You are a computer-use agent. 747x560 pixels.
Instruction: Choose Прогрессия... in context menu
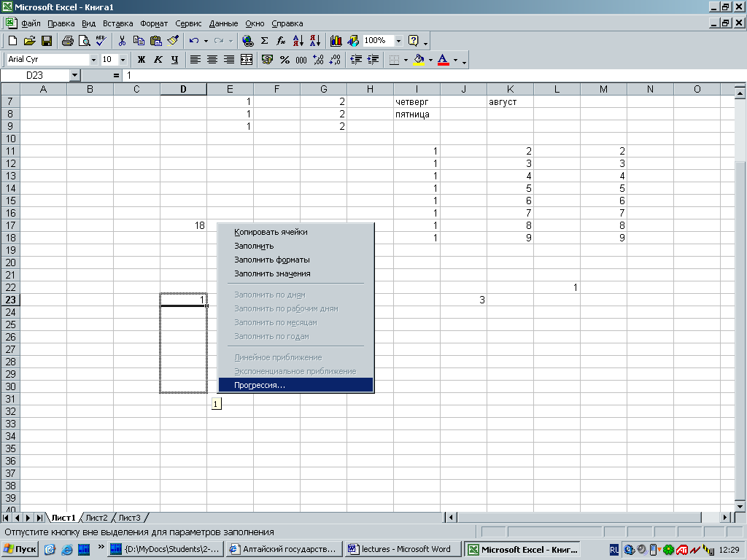tap(295, 385)
